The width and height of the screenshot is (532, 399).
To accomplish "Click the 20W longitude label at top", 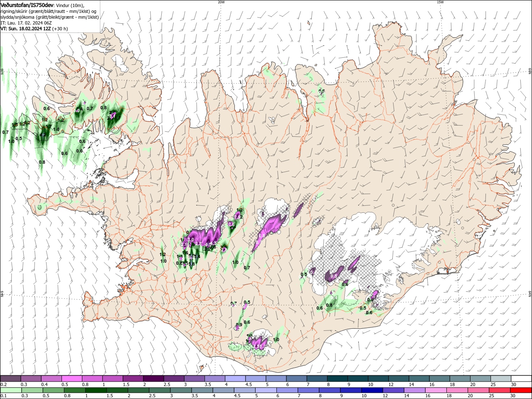I will click(x=221, y=2).
